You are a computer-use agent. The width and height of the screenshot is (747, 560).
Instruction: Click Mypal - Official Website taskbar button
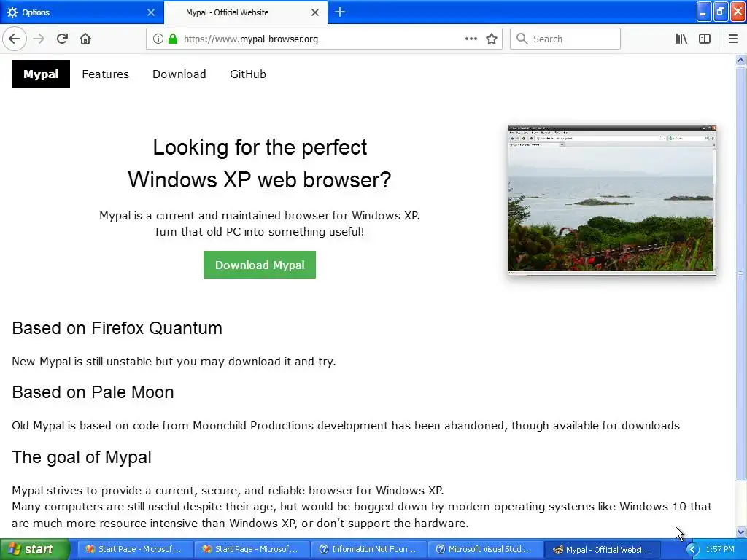pyautogui.click(x=601, y=549)
